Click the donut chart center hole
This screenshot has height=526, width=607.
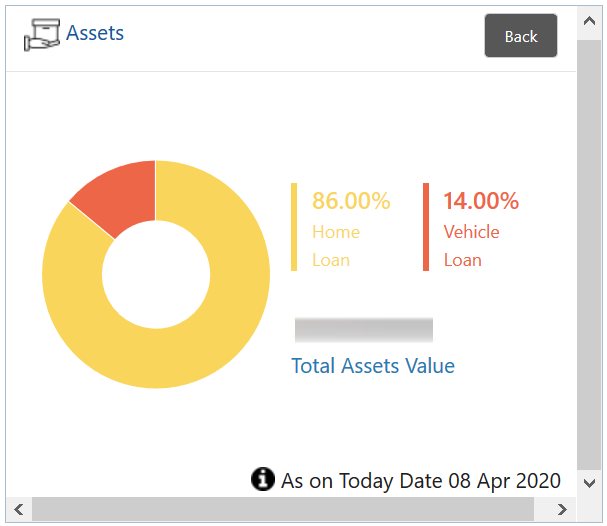click(155, 274)
